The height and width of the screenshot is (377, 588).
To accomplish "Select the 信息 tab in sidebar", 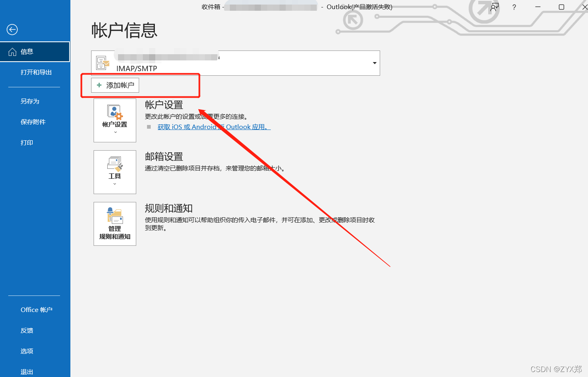I will 35,52.
